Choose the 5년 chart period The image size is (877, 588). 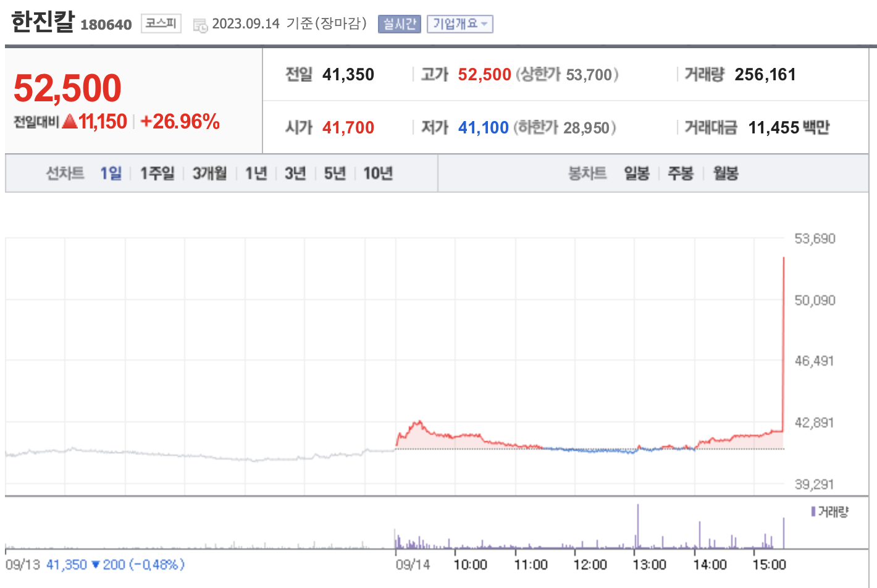click(335, 174)
